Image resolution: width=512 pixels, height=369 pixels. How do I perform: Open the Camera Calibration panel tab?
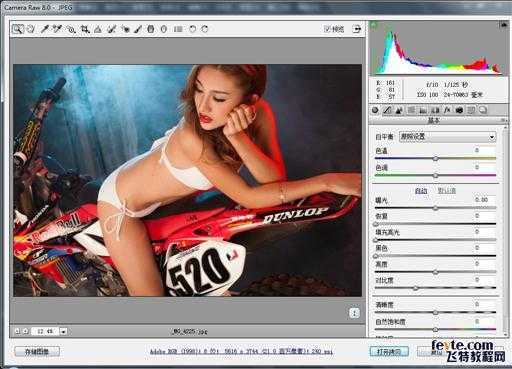(x=459, y=110)
